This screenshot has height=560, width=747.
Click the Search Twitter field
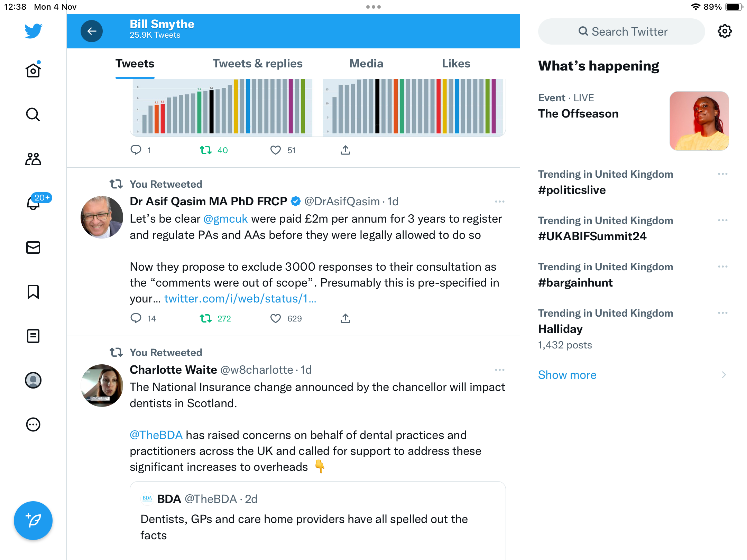(x=621, y=31)
